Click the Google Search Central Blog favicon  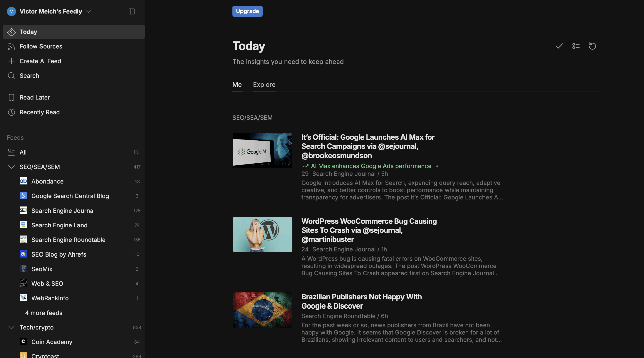[x=23, y=195]
